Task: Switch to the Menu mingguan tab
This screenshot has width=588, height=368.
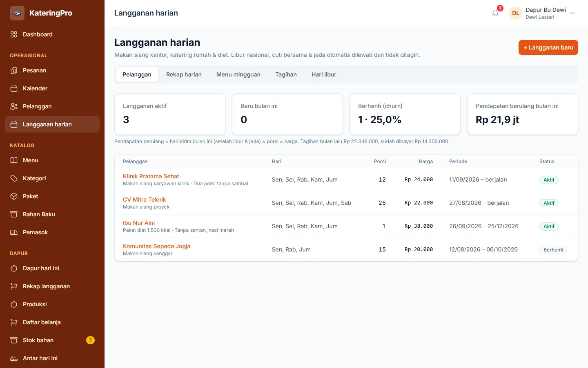Action: tap(238, 74)
